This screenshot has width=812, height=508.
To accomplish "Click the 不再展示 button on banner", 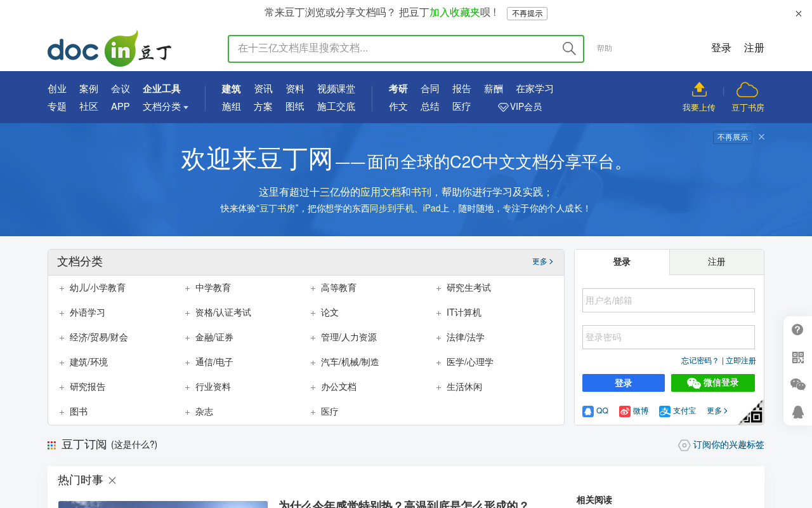I will pos(733,137).
